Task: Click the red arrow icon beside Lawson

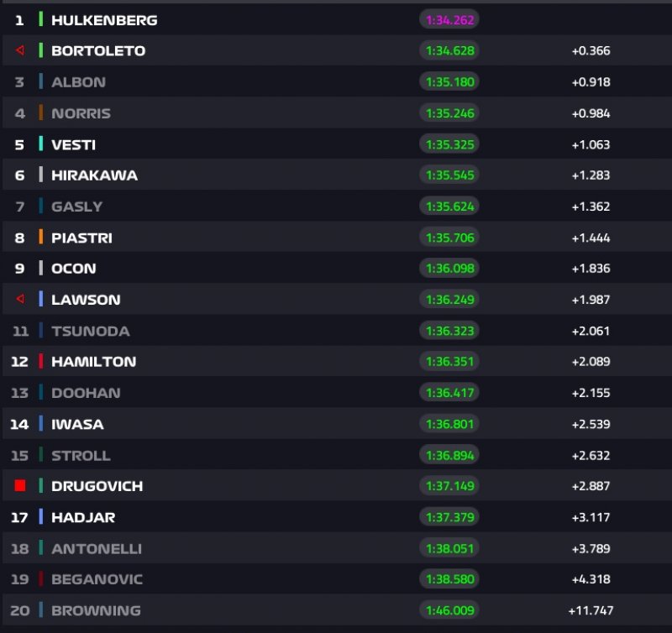Action: coord(20,299)
